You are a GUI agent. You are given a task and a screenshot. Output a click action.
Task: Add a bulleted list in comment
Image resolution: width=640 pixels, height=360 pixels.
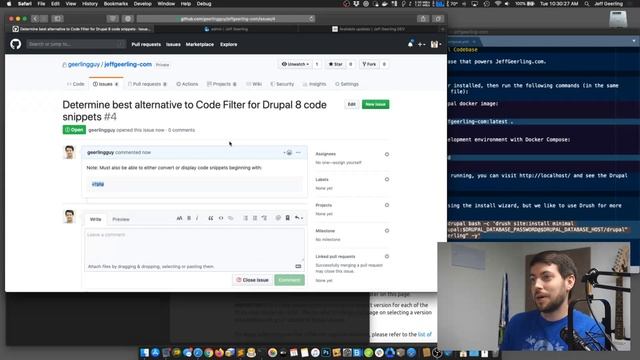point(245,218)
